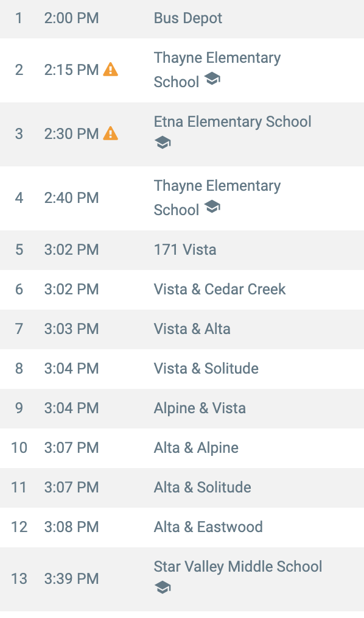The height and width of the screenshot is (618, 364).
Task: Click the 2:40 PM time at stop 4
Action: [x=71, y=197]
